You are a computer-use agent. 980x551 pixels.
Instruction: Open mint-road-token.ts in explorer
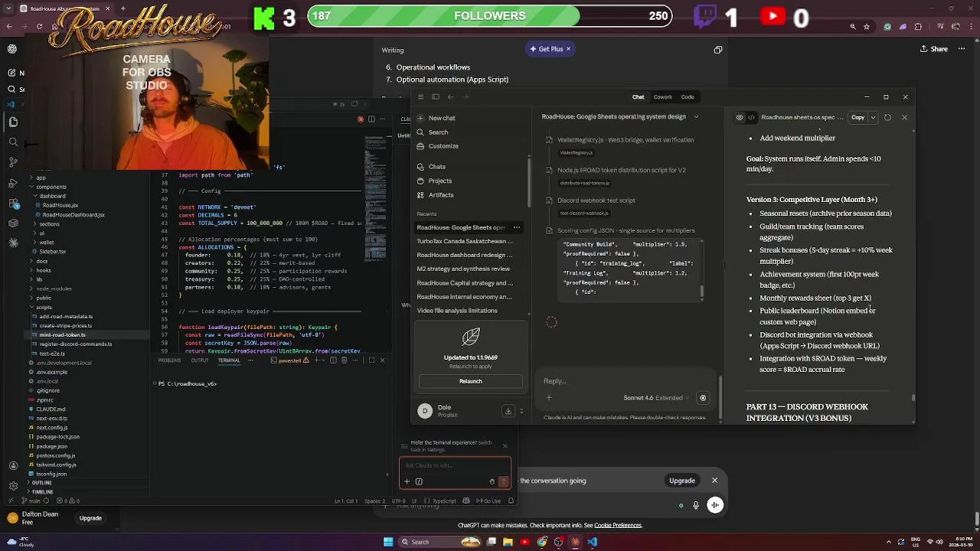pyautogui.click(x=62, y=334)
